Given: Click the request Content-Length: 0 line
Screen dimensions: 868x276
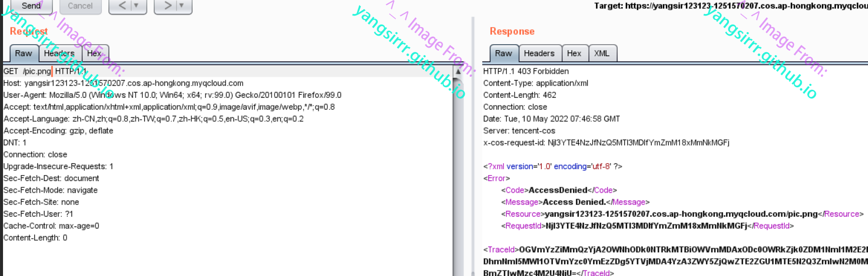Looking at the screenshot, I should pos(35,238).
